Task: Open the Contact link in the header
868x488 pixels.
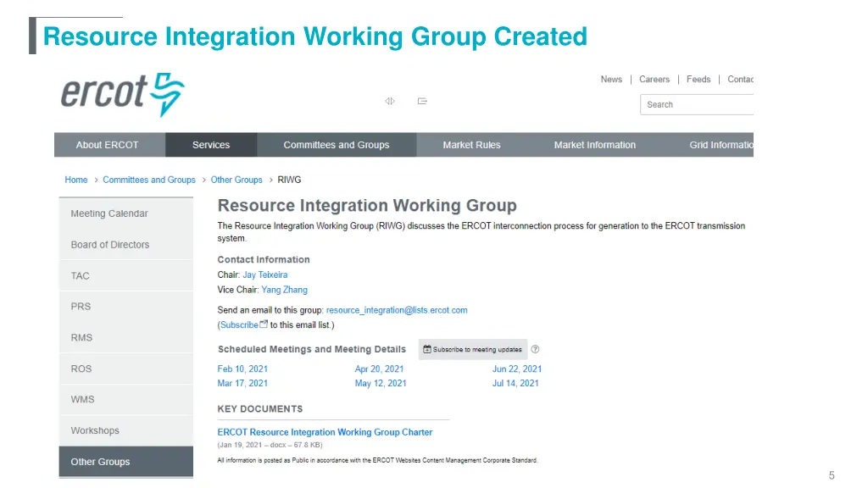Action: 741,79
